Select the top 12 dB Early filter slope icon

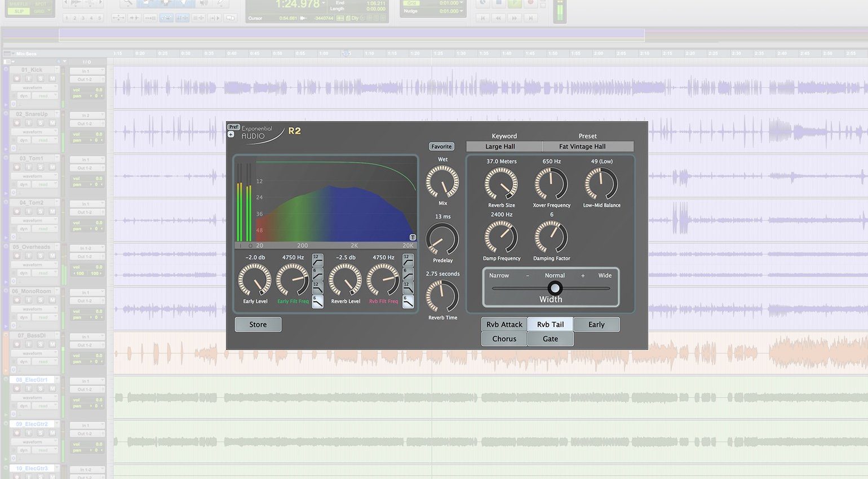coord(318,260)
